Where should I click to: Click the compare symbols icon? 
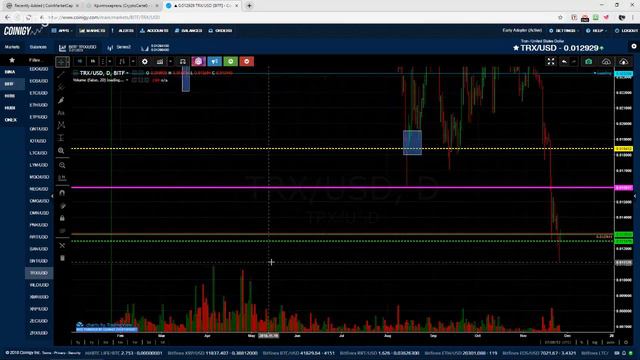(x=182, y=62)
